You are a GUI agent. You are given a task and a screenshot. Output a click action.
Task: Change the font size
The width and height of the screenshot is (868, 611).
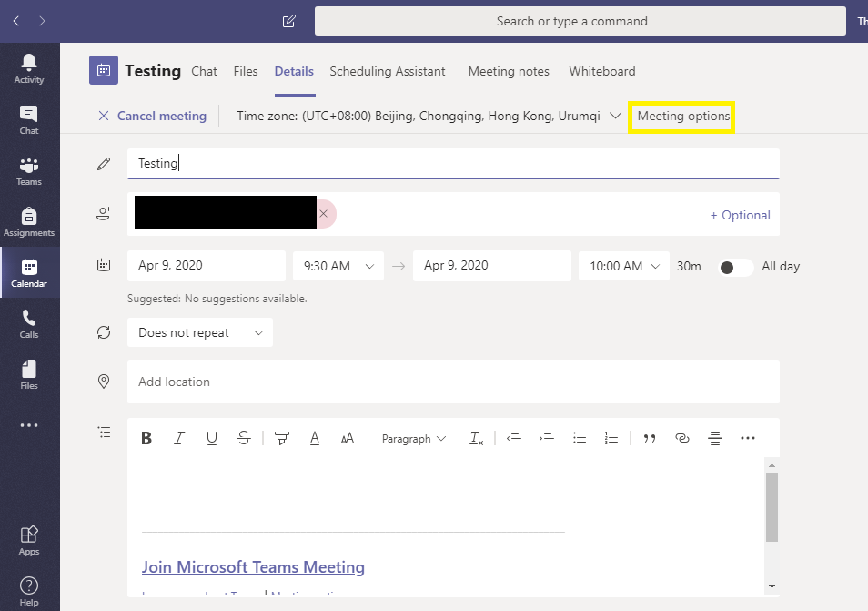pos(347,438)
